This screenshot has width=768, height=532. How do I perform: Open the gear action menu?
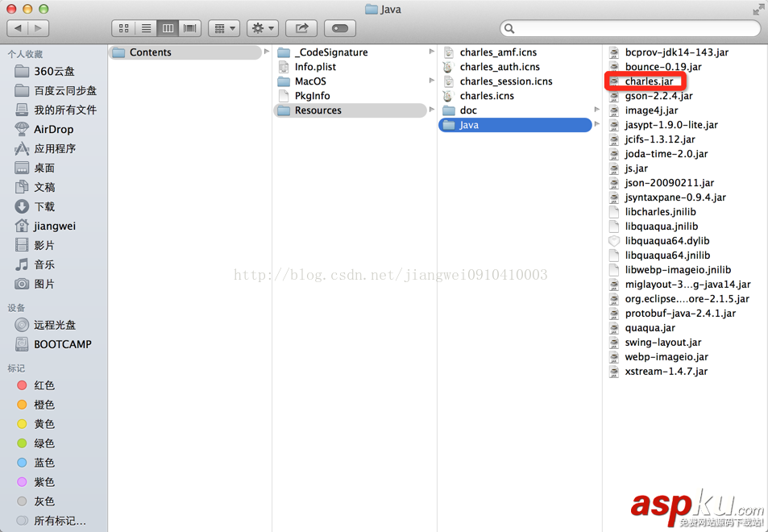point(263,28)
